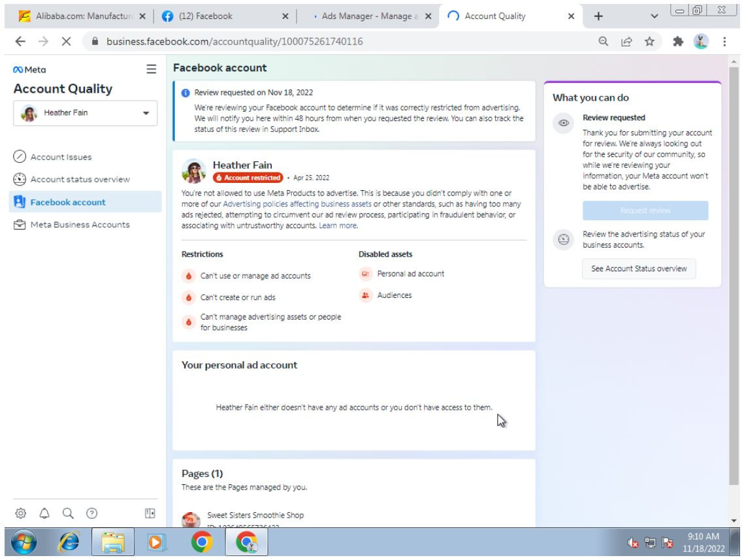The width and height of the screenshot is (744, 560).
Task: Click Heather Fain's profile picture in the card
Action: pos(193,171)
